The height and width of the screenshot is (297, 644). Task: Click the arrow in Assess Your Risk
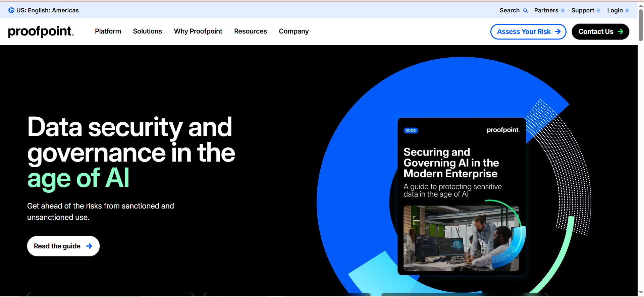(x=558, y=32)
